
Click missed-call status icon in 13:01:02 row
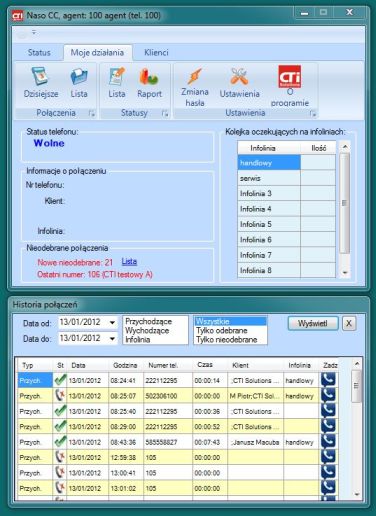click(60, 487)
